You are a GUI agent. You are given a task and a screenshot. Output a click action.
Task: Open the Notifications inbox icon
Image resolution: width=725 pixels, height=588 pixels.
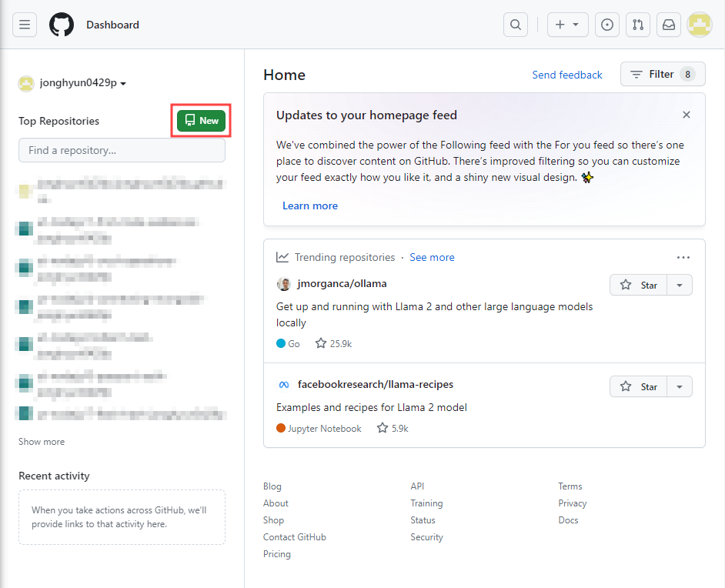pos(669,25)
